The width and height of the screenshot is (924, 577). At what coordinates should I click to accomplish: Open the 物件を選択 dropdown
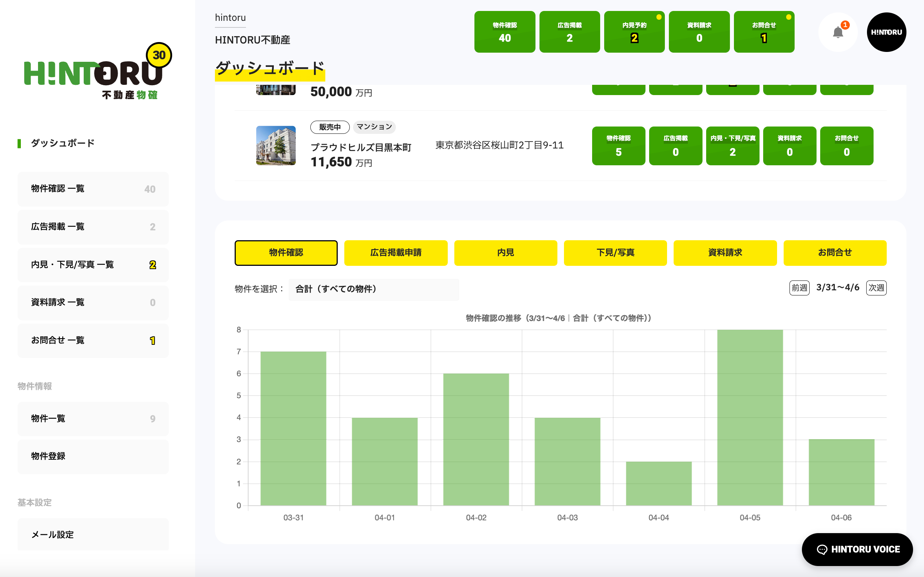(x=373, y=289)
